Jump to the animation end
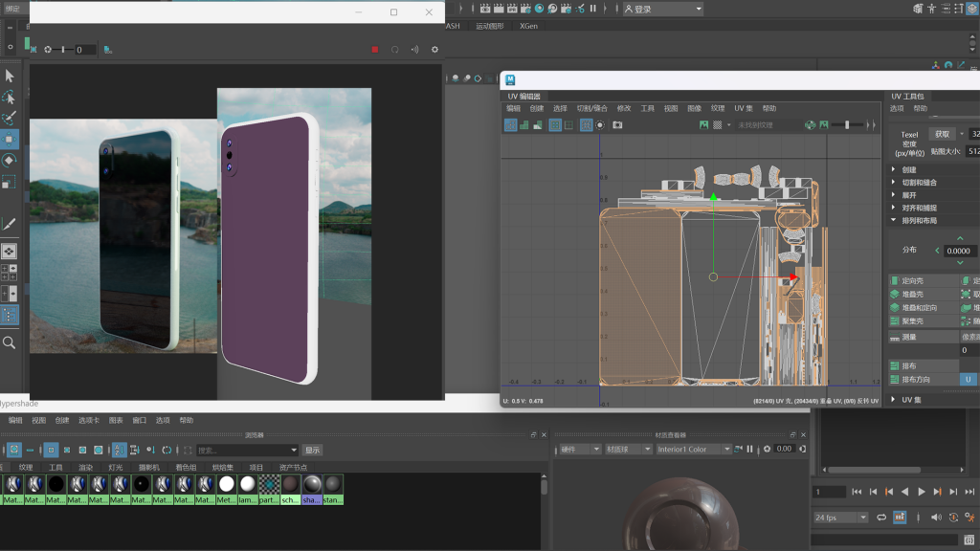Image resolution: width=980 pixels, height=551 pixels. tap(969, 492)
